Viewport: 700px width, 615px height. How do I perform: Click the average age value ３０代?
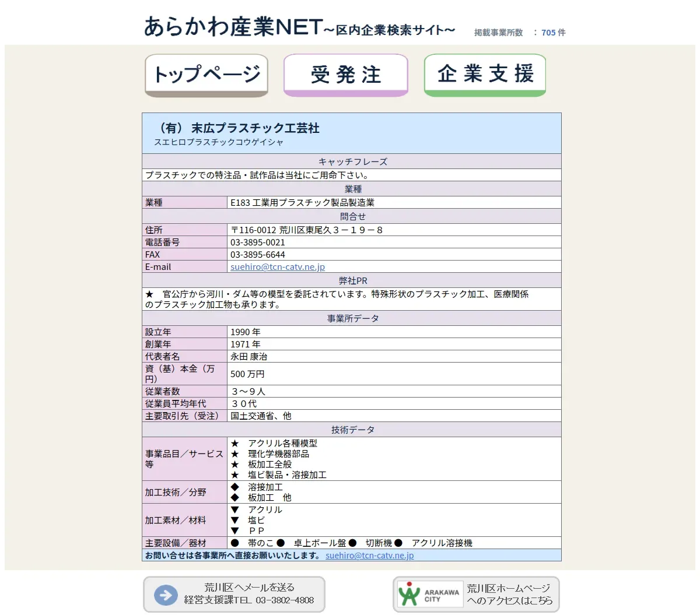pos(244,404)
